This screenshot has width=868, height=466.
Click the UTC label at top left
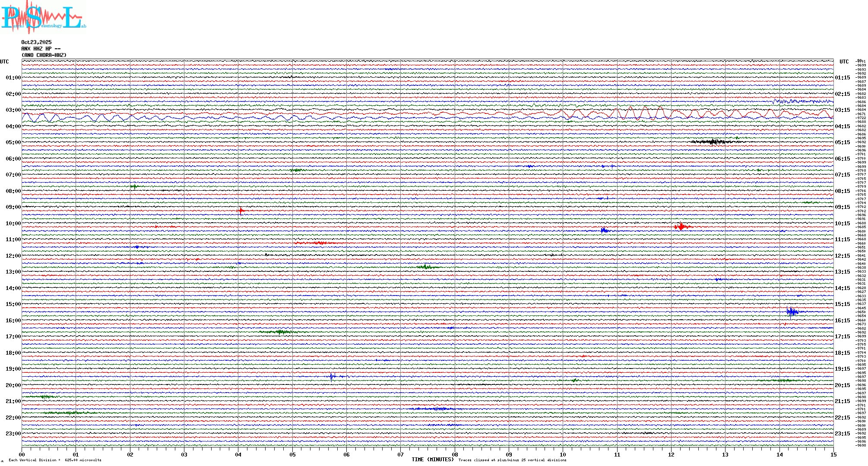click(4, 62)
